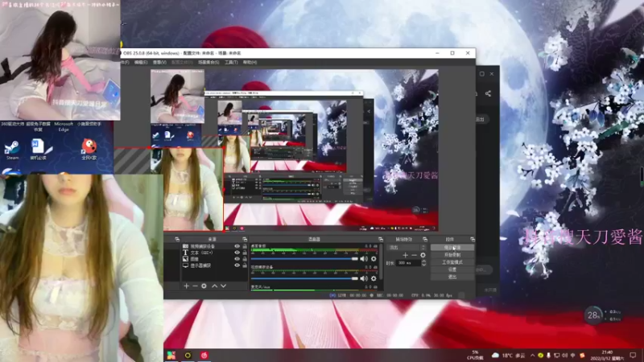This screenshot has width=644, height=362.
Task: Toggle visibility of video capture device source
Action: (237, 246)
